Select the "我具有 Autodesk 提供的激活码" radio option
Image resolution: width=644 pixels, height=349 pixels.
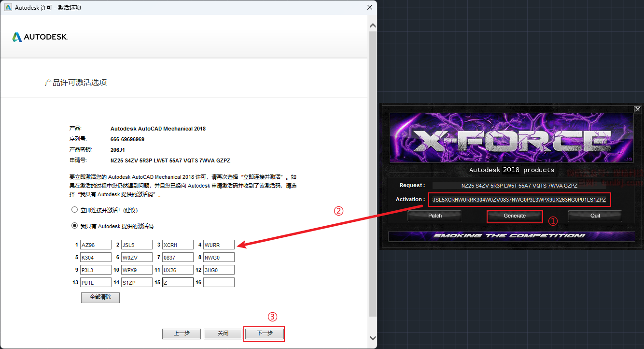coord(74,226)
